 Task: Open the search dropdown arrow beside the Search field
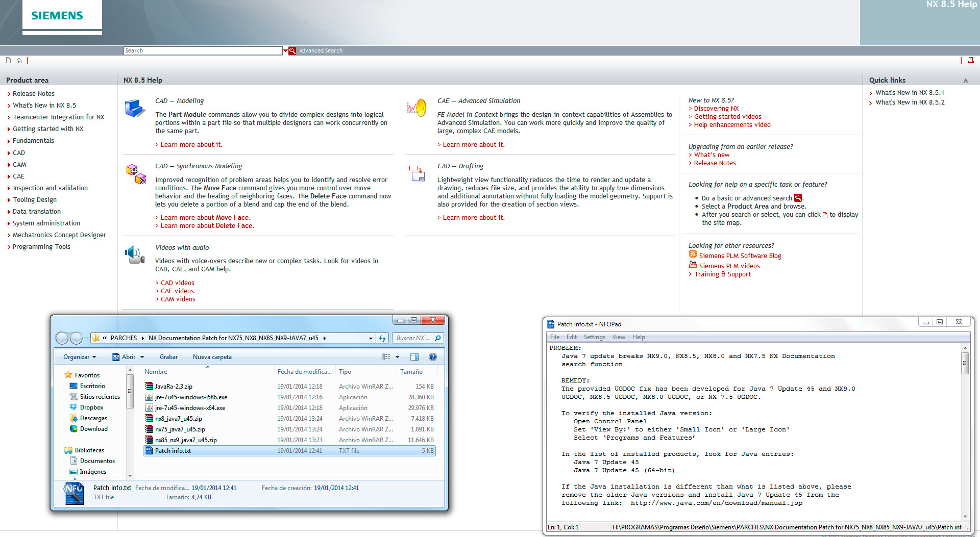pyautogui.click(x=285, y=50)
